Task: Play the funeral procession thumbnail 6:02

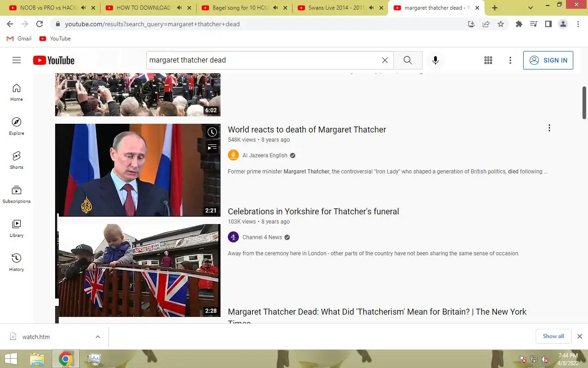Action: [x=138, y=95]
